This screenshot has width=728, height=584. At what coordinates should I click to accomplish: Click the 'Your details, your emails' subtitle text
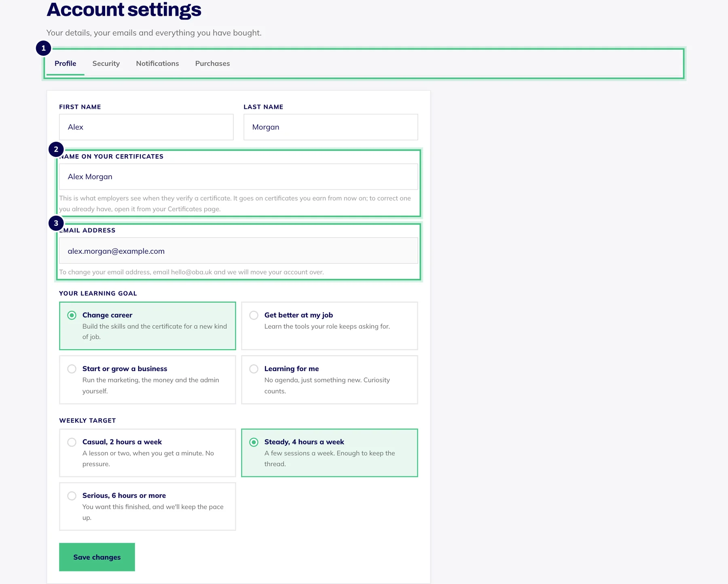(x=154, y=33)
